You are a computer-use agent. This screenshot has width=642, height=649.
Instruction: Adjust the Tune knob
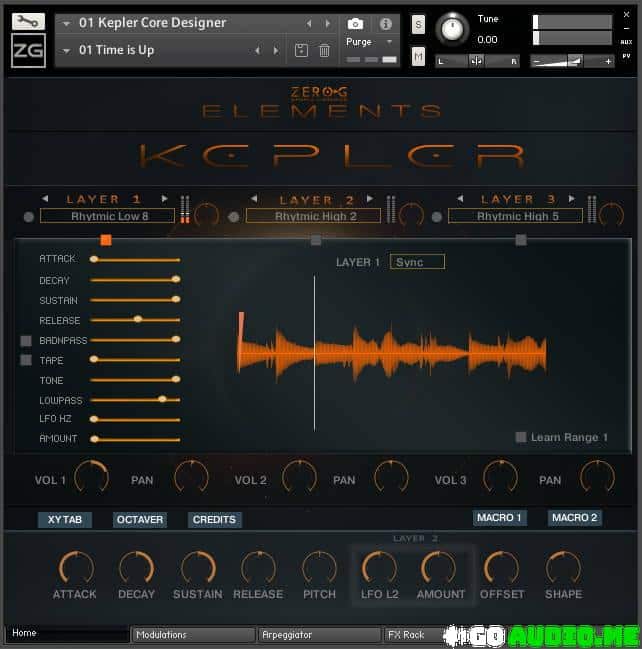452,29
